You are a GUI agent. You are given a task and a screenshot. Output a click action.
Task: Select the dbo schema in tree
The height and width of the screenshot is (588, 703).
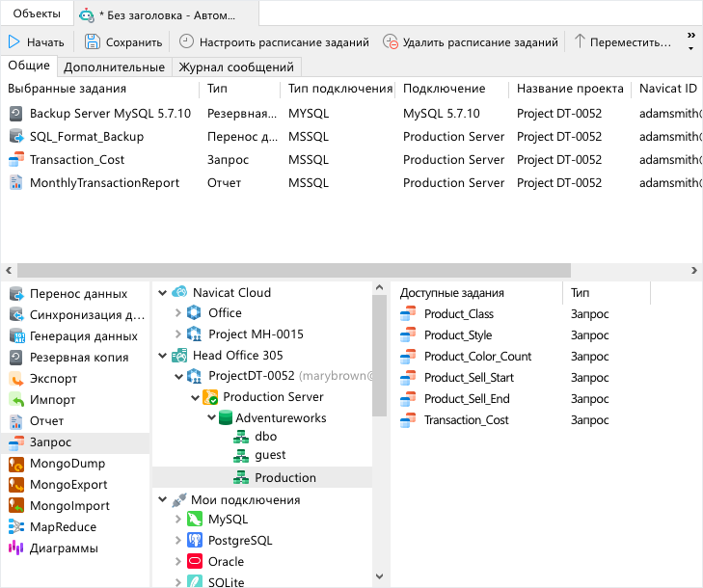(x=265, y=437)
